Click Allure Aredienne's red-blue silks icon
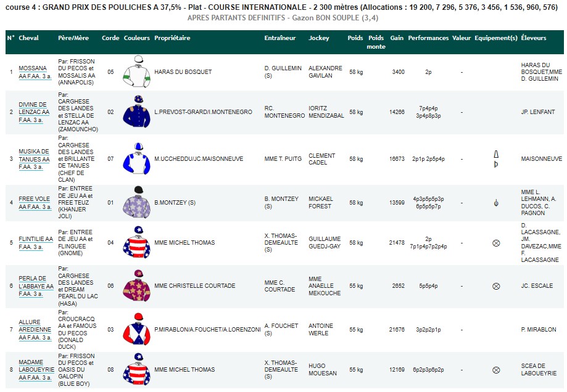Screen dimensions: 567x392 point(136,329)
